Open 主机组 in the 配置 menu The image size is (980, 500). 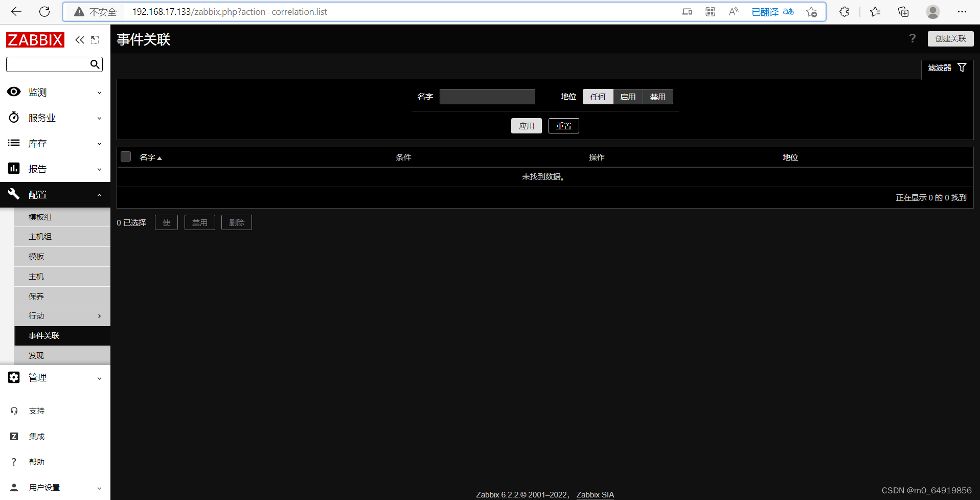pyautogui.click(x=62, y=237)
